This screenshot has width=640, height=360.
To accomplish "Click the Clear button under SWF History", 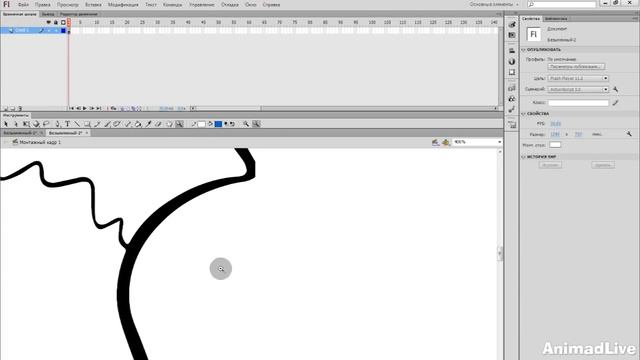I will [x=603, y=165].
